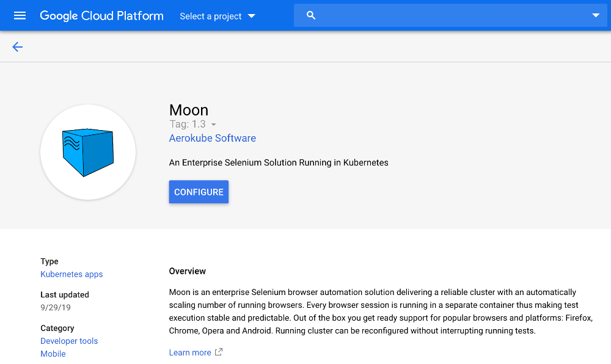Open the Aerokube Software publisher link

(213, 138)
